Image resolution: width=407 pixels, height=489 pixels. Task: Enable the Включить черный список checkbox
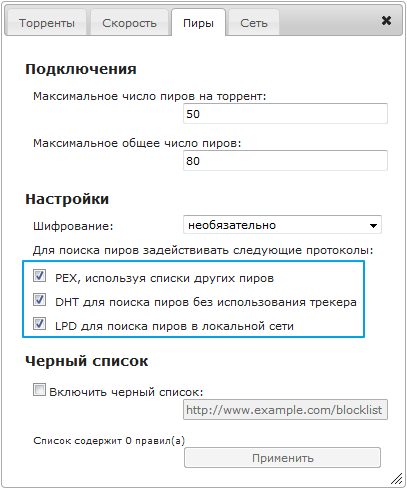coord(39,390)
